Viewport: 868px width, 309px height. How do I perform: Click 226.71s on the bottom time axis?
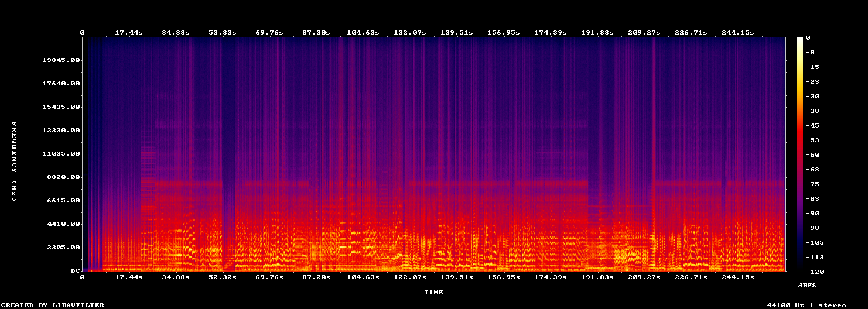point(691,277)
